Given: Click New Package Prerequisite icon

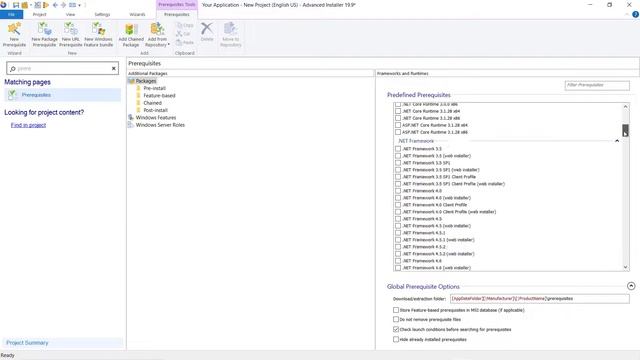Looking at the screenshot, I should tap(44, 29).
